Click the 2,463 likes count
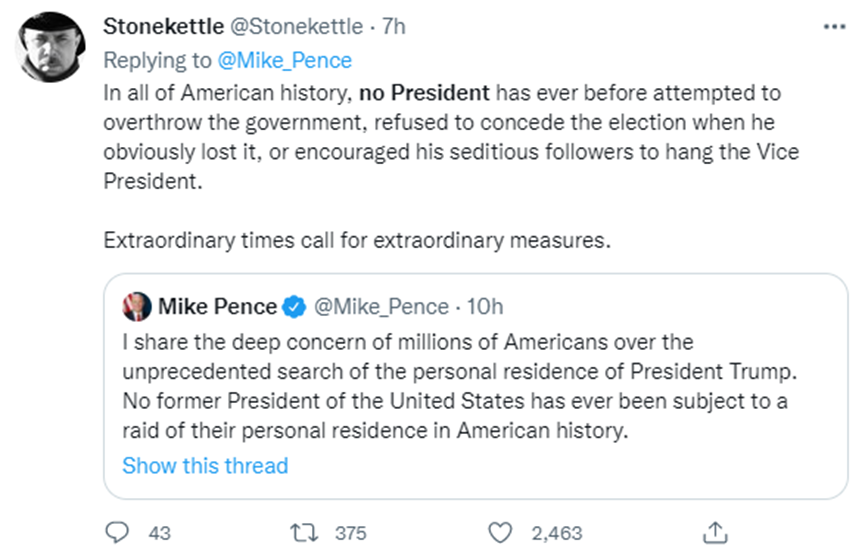 tap(557, 533)
